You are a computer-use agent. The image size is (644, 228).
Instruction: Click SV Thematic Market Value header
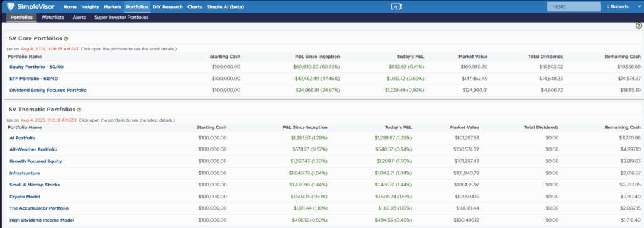click(x=465, y=128)
